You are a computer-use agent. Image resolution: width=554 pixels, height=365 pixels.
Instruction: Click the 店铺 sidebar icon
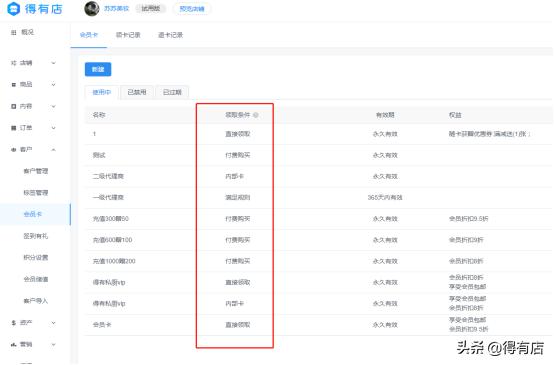[14, 63]
